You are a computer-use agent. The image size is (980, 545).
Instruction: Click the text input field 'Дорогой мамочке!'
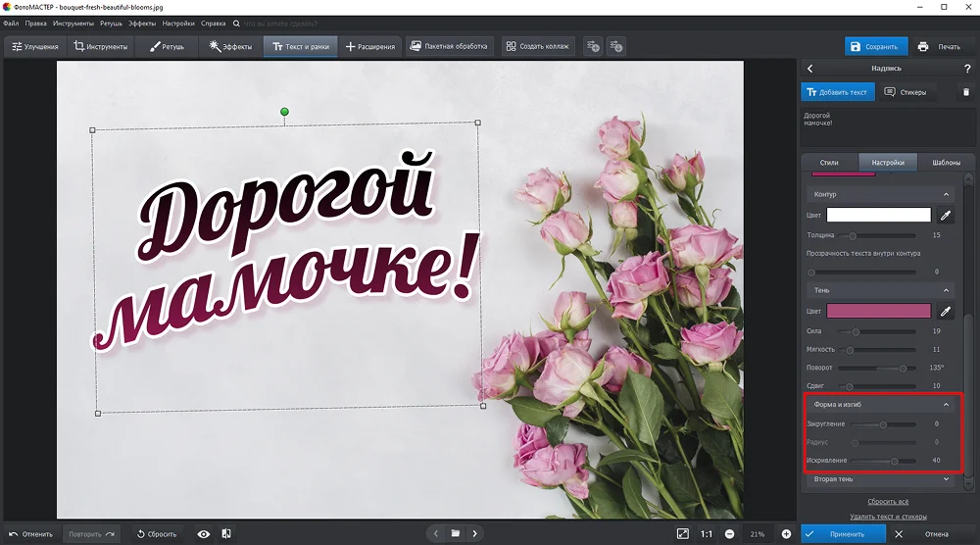tap(888, 126)
